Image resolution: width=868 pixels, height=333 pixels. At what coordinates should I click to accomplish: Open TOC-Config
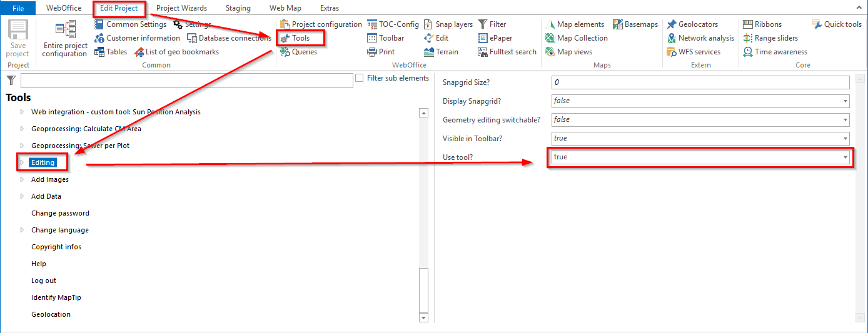tap(393, 24)
